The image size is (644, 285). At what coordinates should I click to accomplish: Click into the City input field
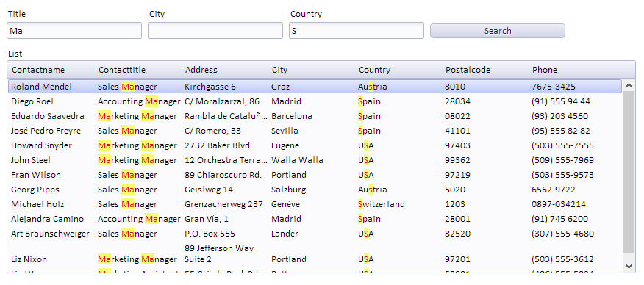click(215, 31)
